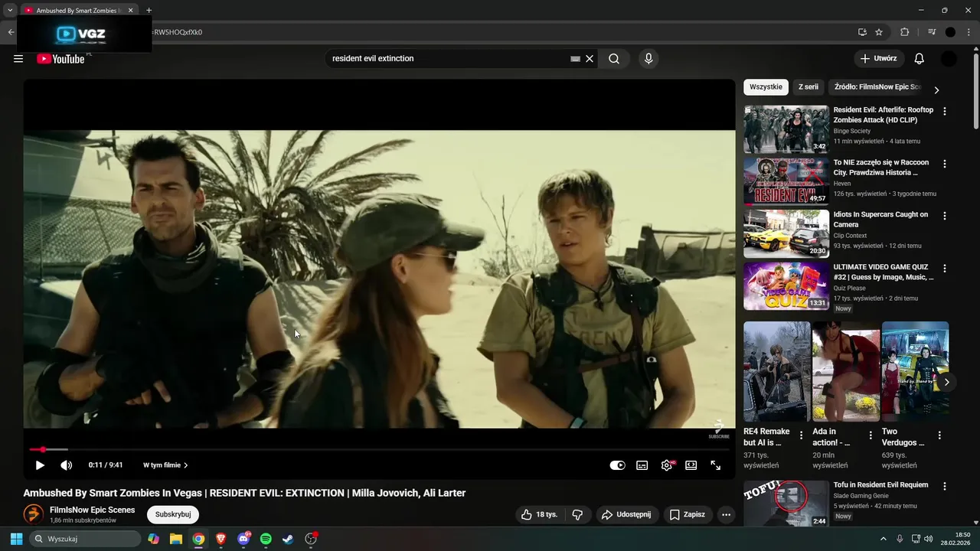Viewport: 980px width, 551px height.
Task: Open FilmIsNow Epic Scenes channel avatar
Action: point(33,514)
